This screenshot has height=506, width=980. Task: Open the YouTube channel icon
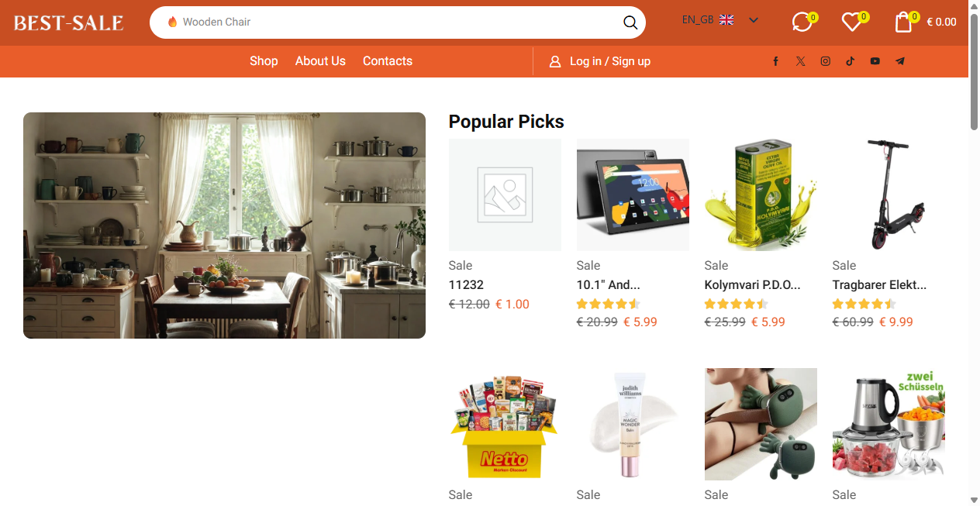[875, 61]
